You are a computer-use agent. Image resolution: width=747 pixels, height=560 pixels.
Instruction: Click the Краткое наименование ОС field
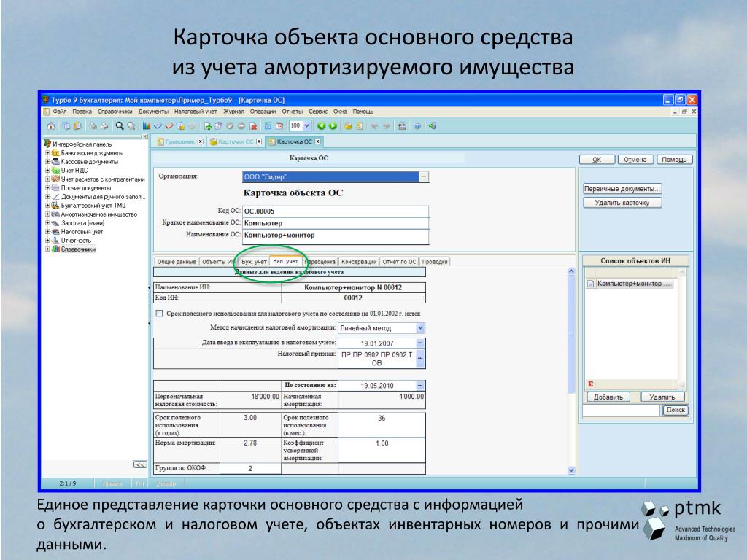click(x=336, y=223)
